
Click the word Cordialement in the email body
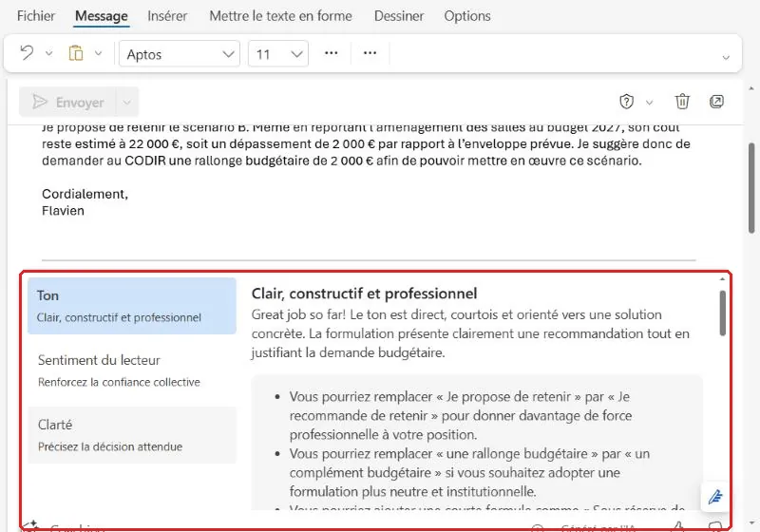85,194
